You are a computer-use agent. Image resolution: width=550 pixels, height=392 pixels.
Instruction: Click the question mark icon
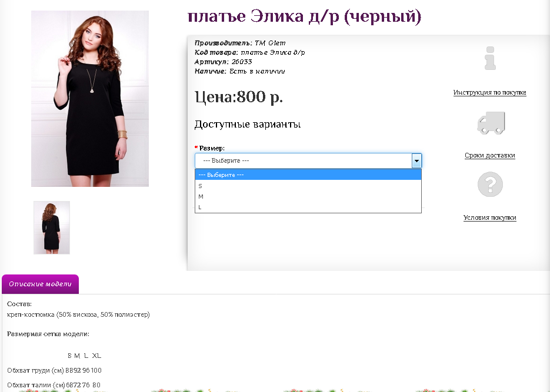[489, 185]
